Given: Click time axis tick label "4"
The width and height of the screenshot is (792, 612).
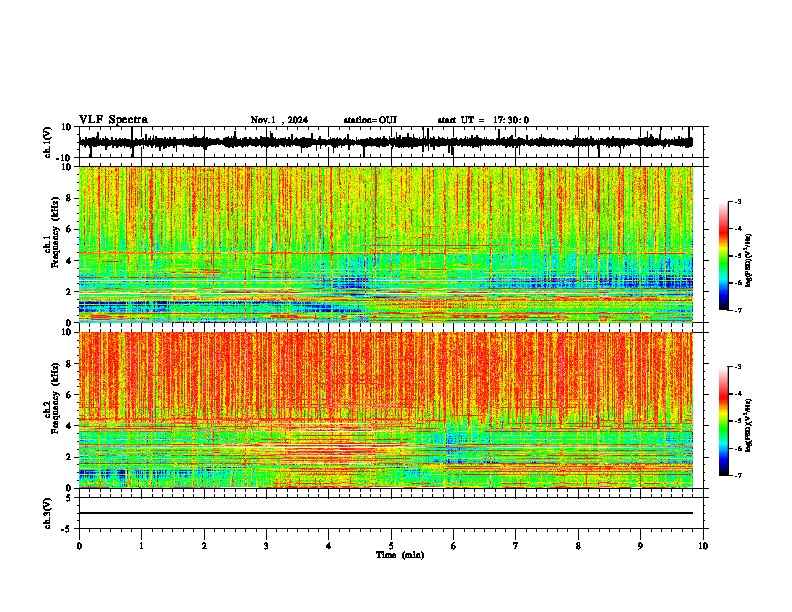Looking at the screenshot, I should (x=329, y=546).
